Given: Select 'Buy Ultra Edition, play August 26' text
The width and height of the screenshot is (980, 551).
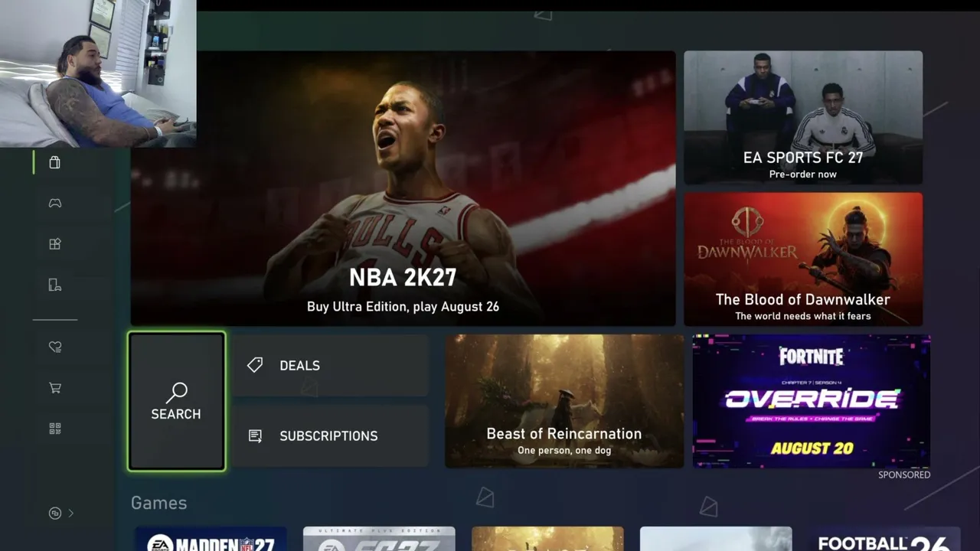Looking at the screenshot, I should pyautogui.click(x=403, y=307).
